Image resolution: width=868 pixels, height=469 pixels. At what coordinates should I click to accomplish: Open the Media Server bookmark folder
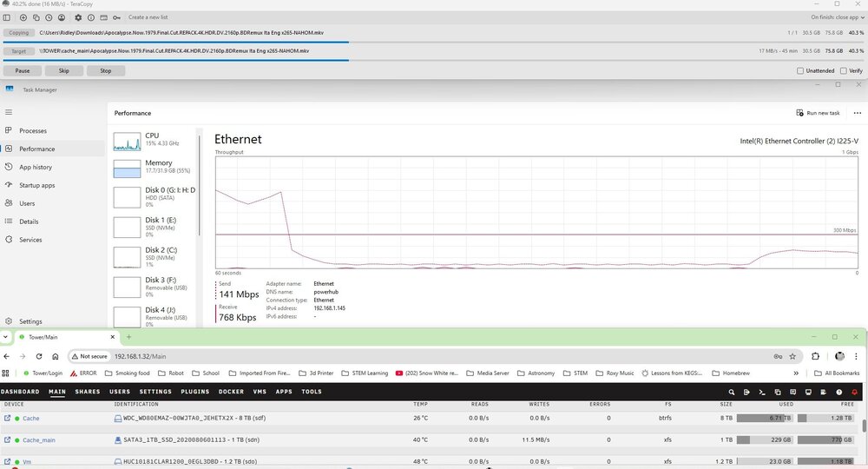(488, 373)
